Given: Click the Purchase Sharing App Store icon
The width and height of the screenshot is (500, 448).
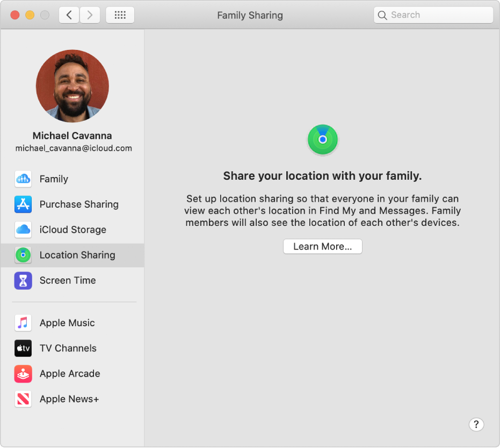Looking at the screenshot, I should pyautogui.click(x=23, y=204).
